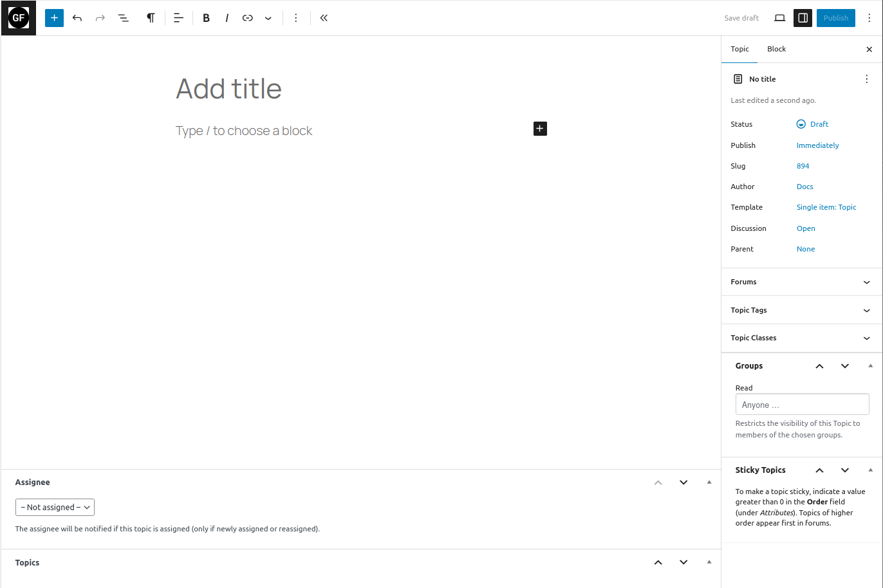883x588 pixels.
Task: Toggle the settings sidebar panel
Action: (x=803, y=18)
